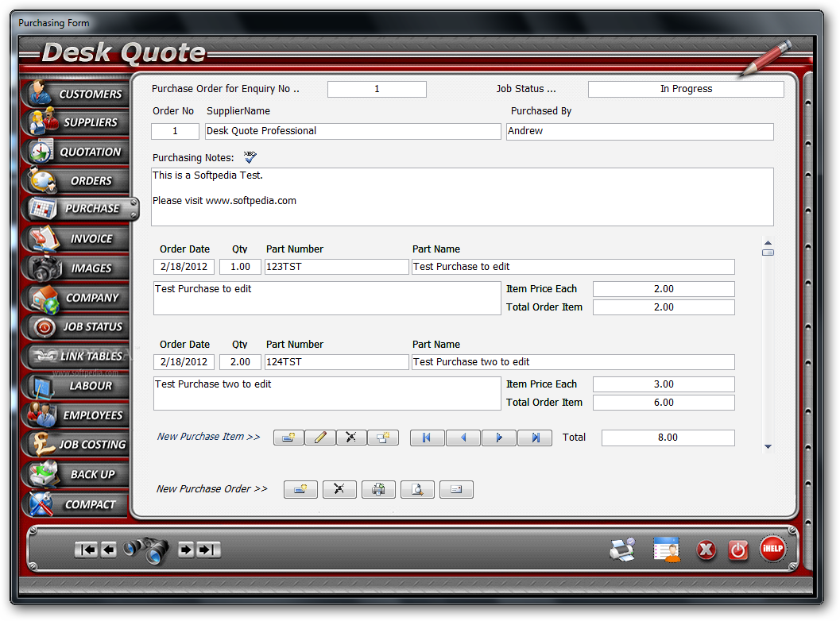Open the Suppliers section
This screenshot has height=621, width=840.
pos(76,122)
